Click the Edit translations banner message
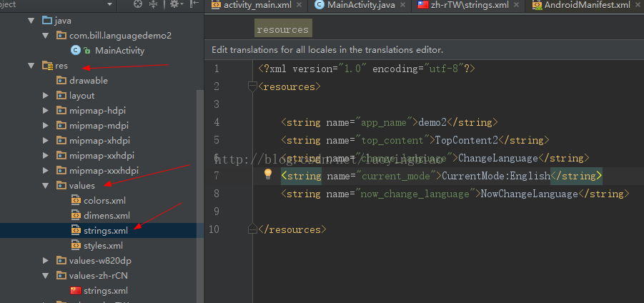 click(327, 50)
